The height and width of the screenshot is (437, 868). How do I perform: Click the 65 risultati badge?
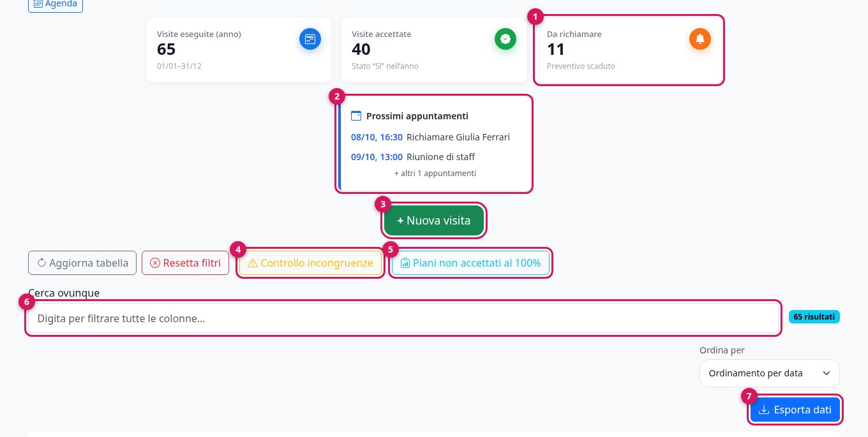814,316
